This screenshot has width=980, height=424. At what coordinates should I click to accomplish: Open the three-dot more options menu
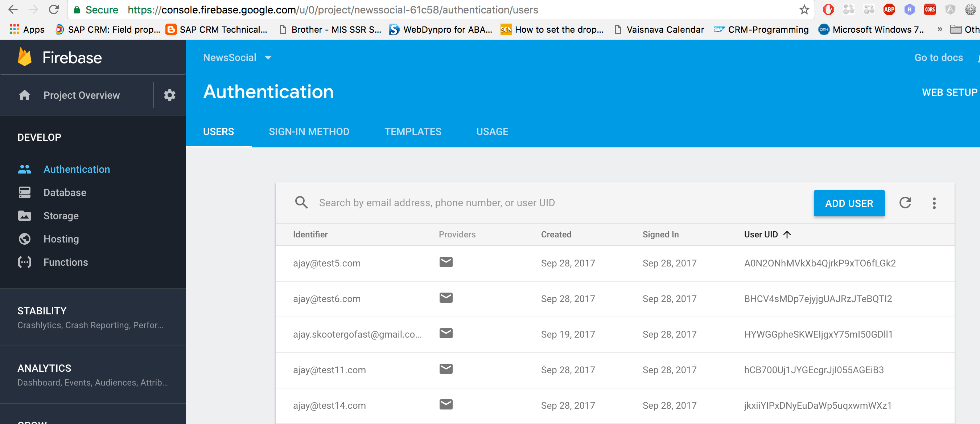click(x=934, y=203)
